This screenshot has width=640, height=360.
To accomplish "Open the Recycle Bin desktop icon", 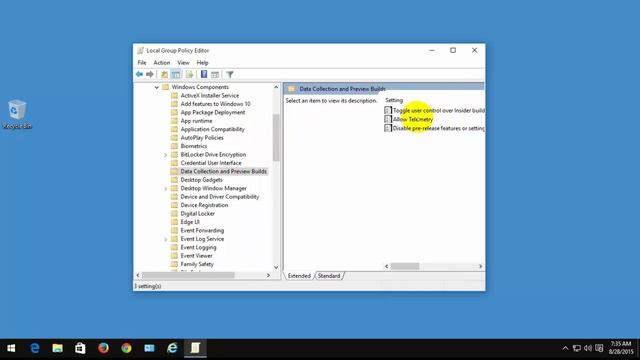I will click(17, 114).
